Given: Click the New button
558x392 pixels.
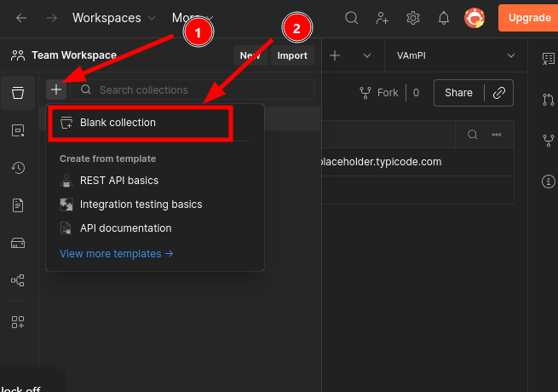Looking at the screenshot, I should (250, 55).
